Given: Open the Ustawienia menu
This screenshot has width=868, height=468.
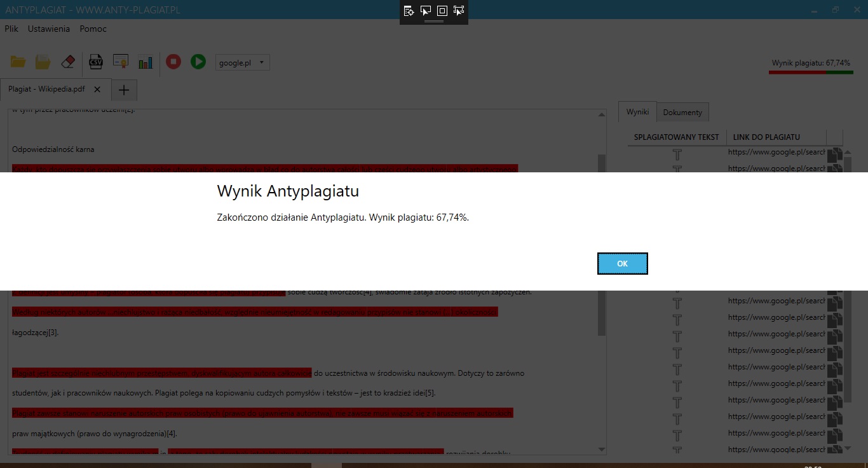Looking at the screenshot, I should [49, 29].
